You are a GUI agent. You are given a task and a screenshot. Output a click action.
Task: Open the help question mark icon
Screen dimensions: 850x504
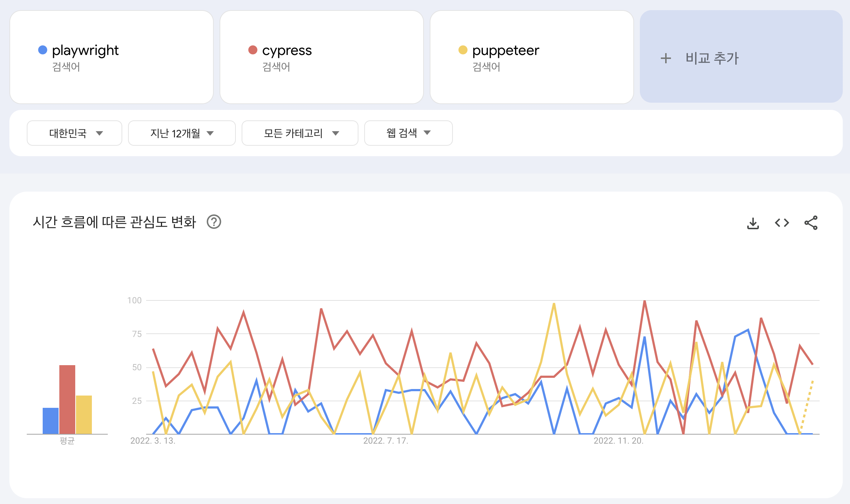(x=214, y=222)
